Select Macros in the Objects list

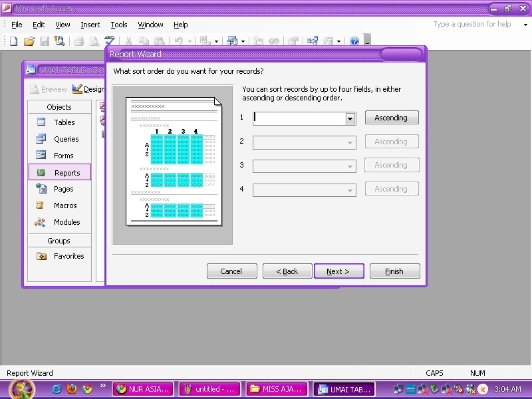click(60, 205)
